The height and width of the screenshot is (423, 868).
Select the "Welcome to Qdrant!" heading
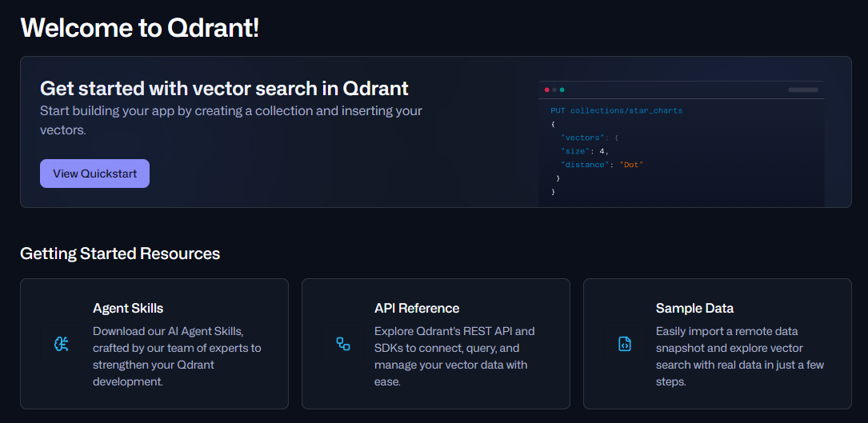click(139, 28)
